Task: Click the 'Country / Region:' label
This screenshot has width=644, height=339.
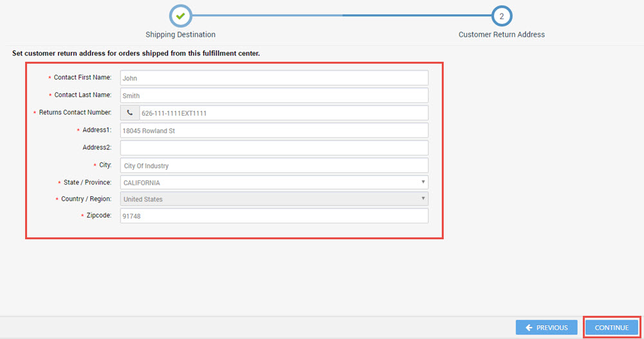Action: [86, 199]
